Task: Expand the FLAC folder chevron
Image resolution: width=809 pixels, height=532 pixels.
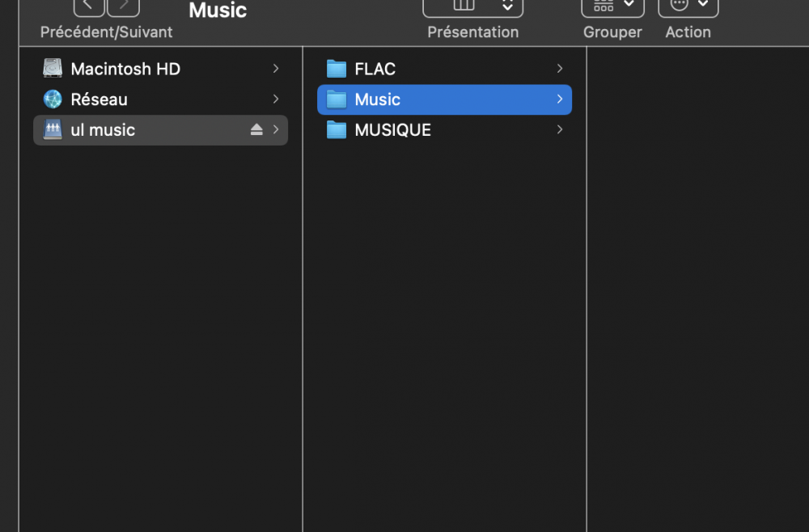Action: (x=560, y=69)
